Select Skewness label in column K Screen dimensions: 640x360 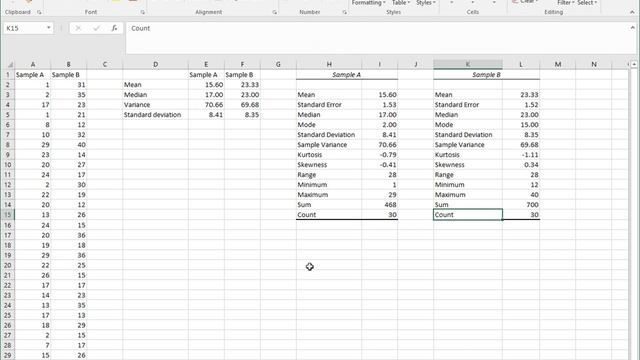pos(468,164)
